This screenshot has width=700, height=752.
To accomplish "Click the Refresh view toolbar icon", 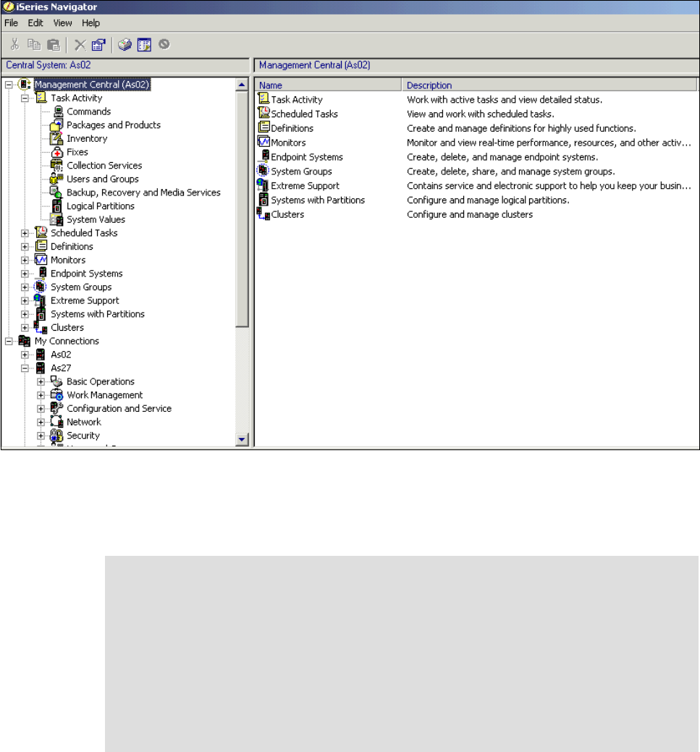I will (144, 45).
